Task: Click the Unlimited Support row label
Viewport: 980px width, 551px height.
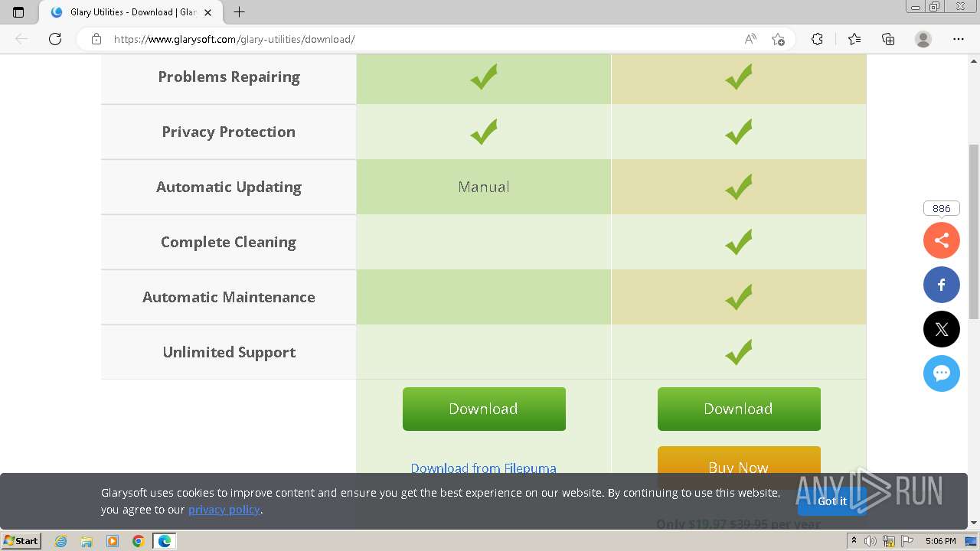Action: tap(229, 352)
